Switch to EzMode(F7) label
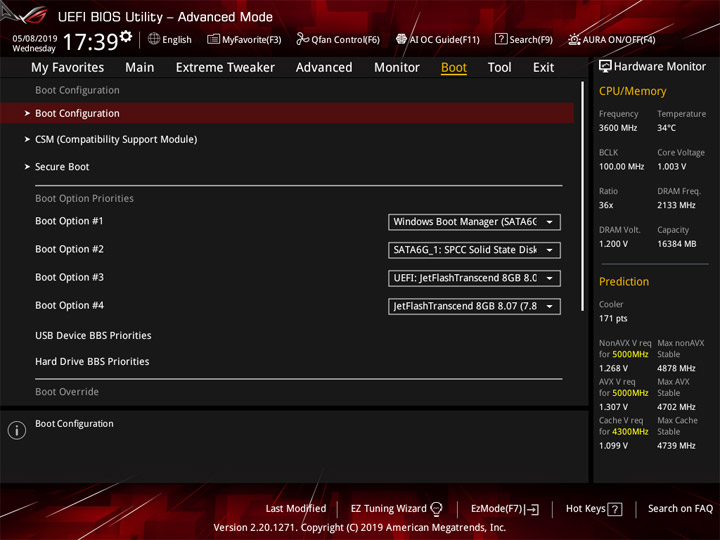 [497, 509]
